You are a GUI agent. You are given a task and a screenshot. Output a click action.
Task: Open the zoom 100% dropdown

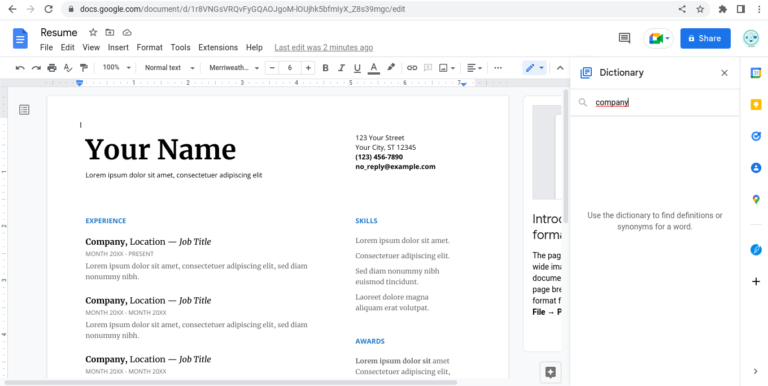tap(117, 68)
